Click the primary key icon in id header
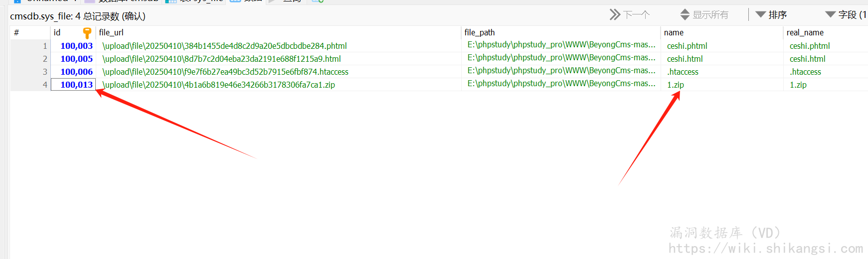868x259 pixels. (x=87, y=33)
